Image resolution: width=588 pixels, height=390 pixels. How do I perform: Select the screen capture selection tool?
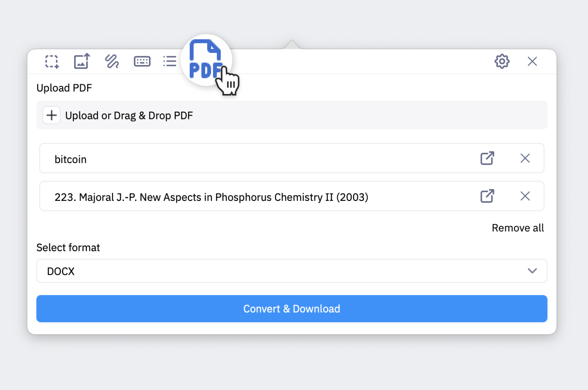tap(51, 61)
